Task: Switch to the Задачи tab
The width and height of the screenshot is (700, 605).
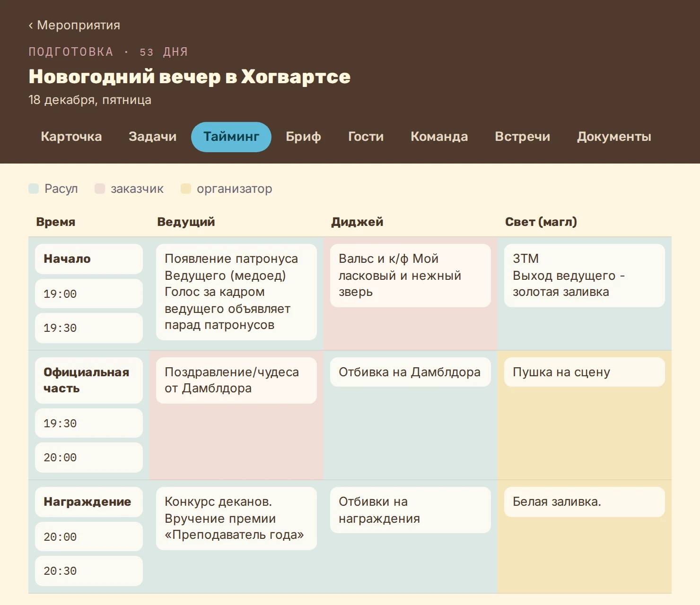Action: tap(153, 137)
